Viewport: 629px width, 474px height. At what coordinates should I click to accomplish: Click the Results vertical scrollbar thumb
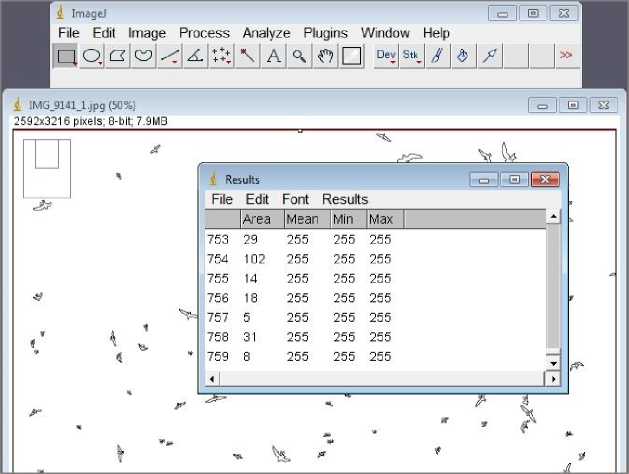(553, 351)
